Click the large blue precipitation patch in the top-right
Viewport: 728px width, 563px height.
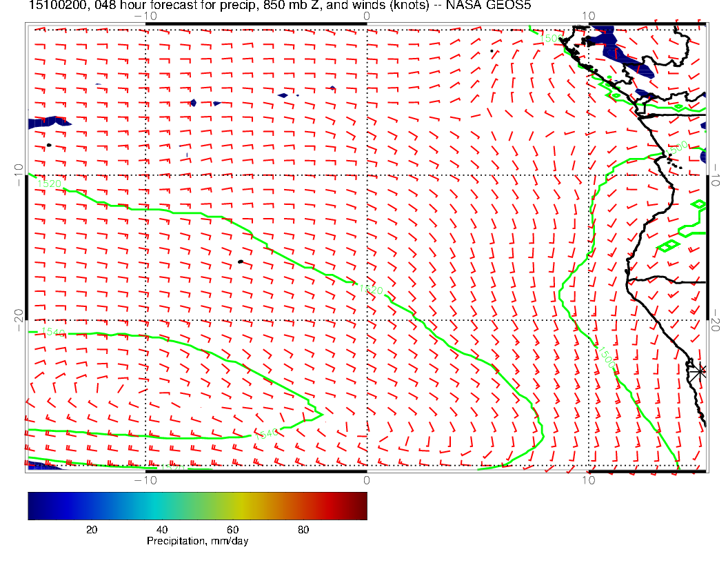pos(615,47)
